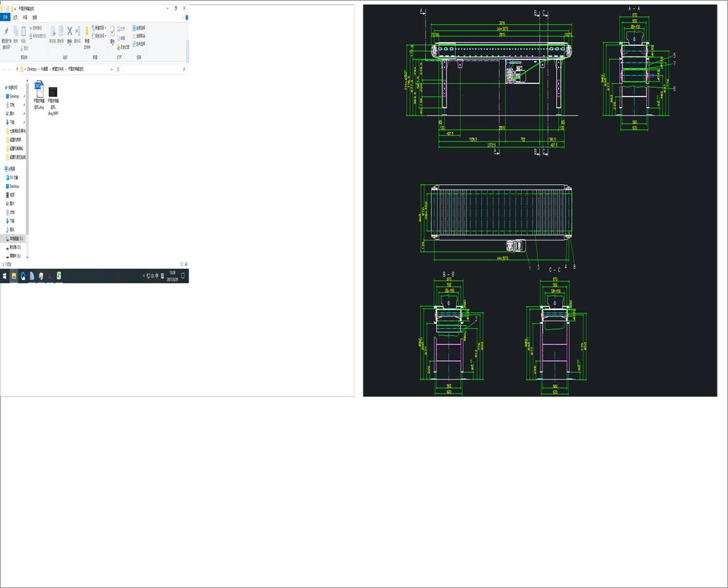Switch to the View ribbon tab
728x588 pixels.
[x=35, y=17]
